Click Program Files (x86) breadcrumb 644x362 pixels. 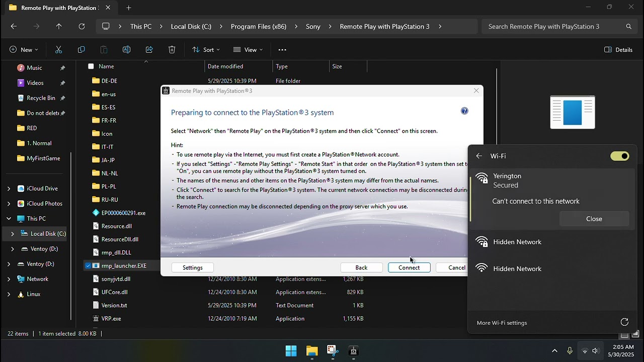coord(259,26)
